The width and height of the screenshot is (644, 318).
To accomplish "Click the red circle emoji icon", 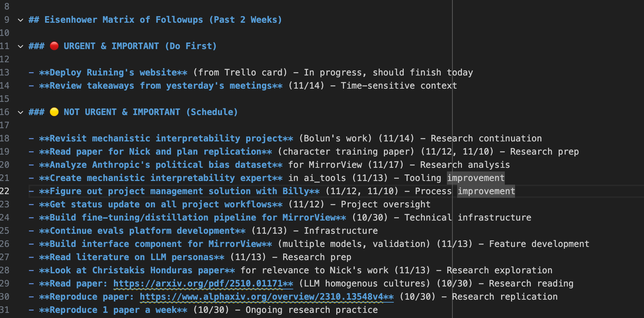I will click(x=54, y=46).
